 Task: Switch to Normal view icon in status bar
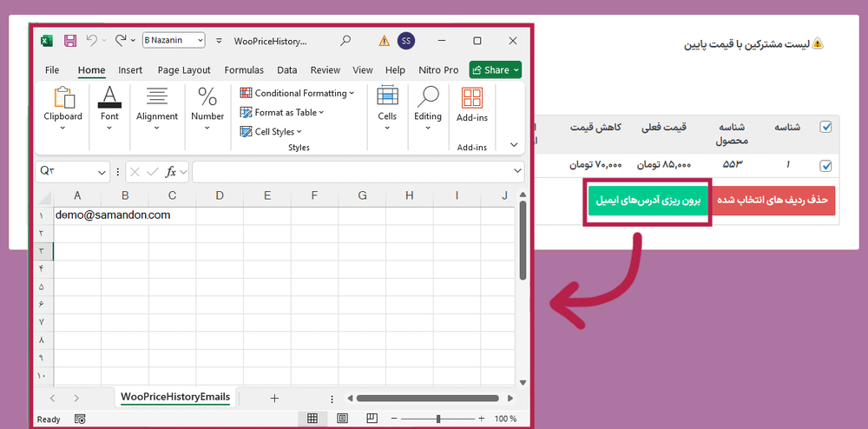[312, 419]
